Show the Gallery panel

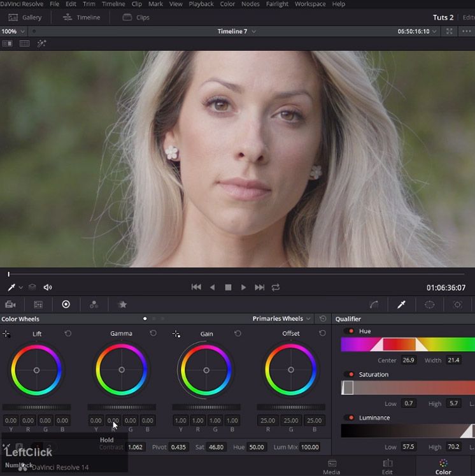click(x=25, y=17)
